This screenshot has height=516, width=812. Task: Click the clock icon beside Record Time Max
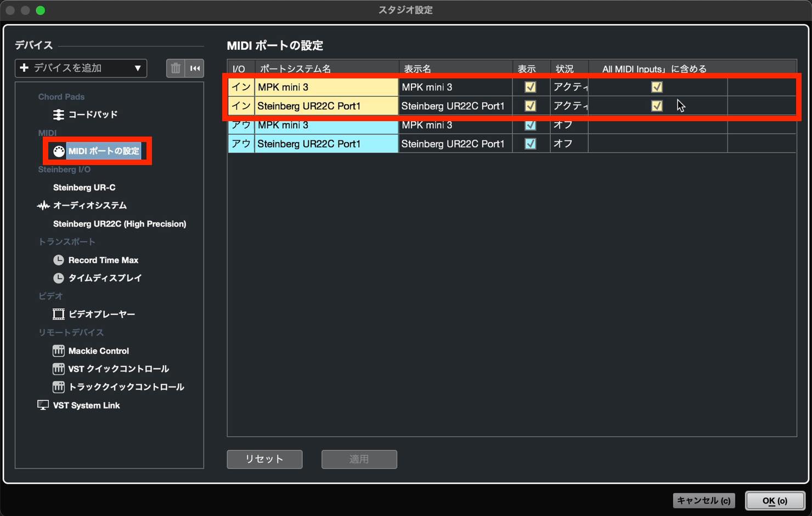[x=59, y=260]
